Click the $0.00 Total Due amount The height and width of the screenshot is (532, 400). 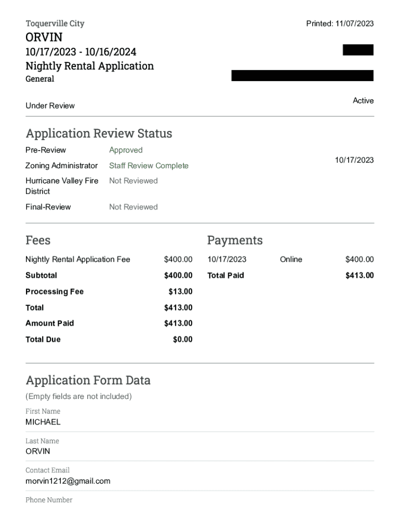[182, 339]
